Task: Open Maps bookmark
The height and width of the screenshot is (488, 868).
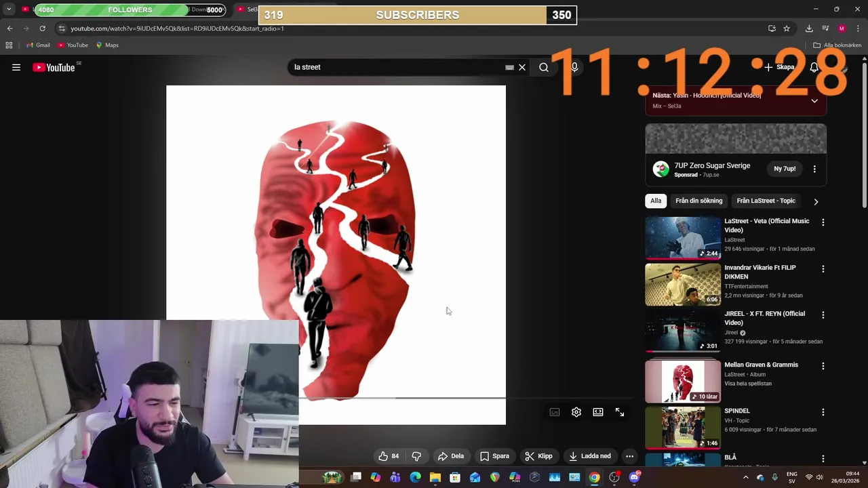Action: 107,45
